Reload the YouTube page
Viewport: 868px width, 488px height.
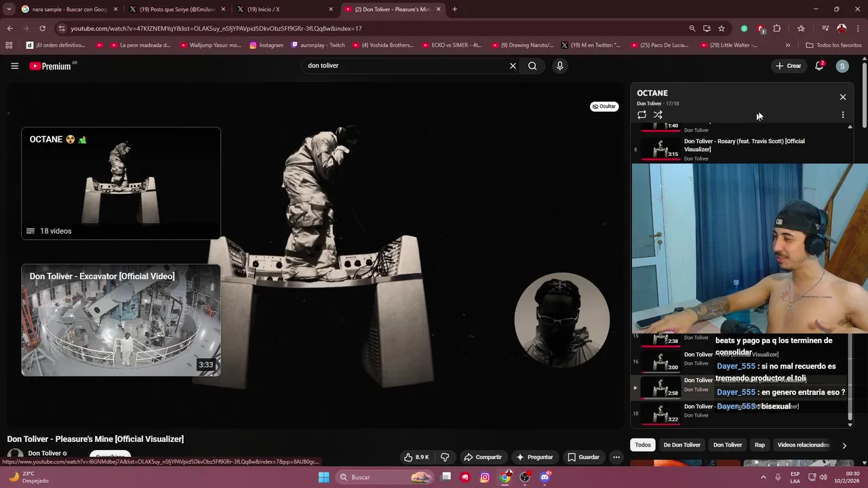42,28
